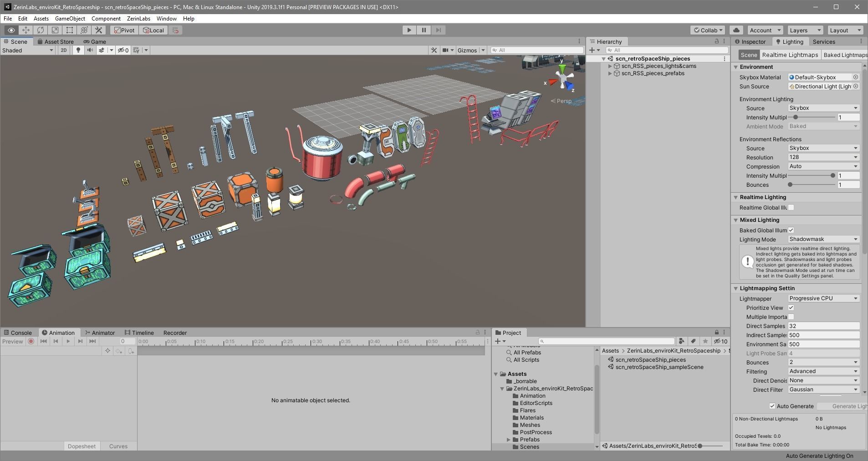
Task: Toggle Local handle rotation
Action: pyautogui.click(x=153, y=30)
